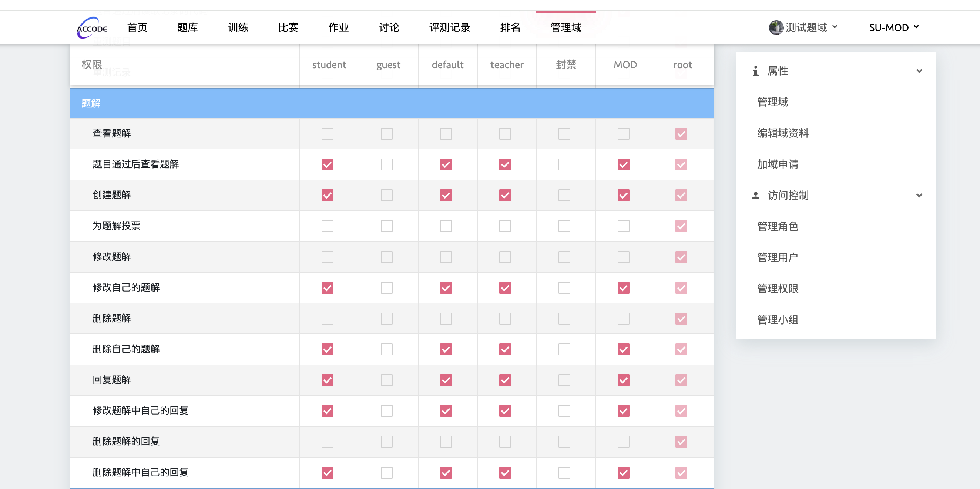Check 回复题解 for 封禁 role

(564, 380)
